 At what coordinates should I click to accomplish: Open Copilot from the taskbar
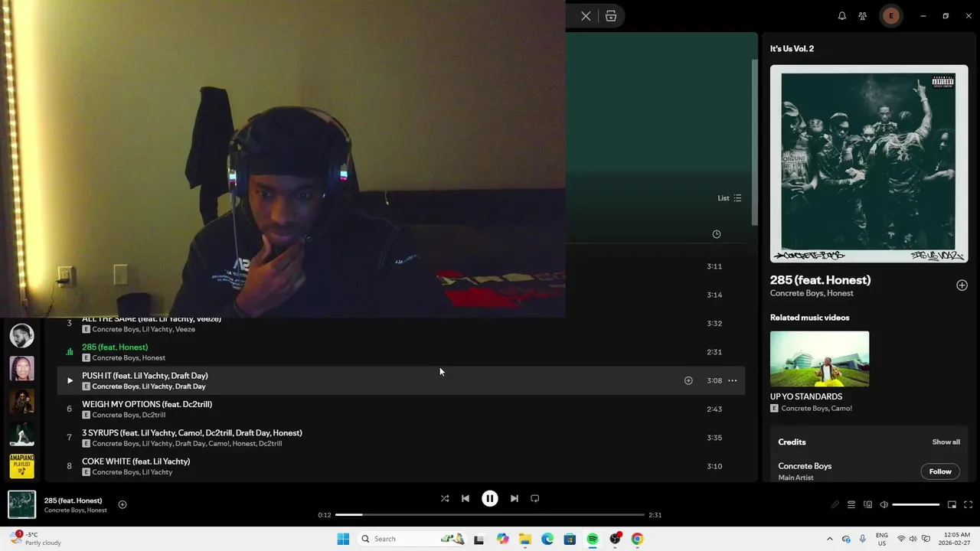[x=502, y=539]
